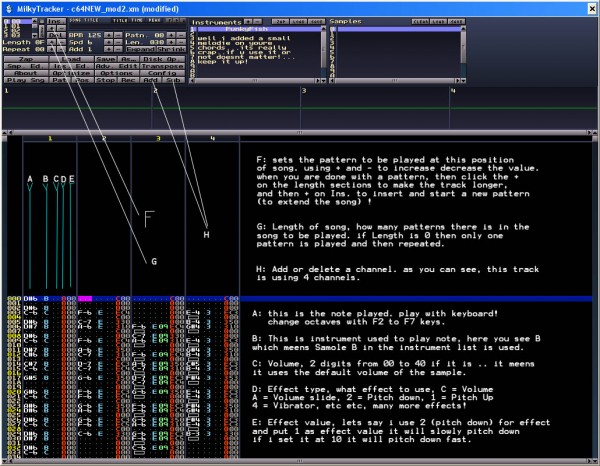Play current pattern with Pat button
The image size is (600, 466).
60,80
